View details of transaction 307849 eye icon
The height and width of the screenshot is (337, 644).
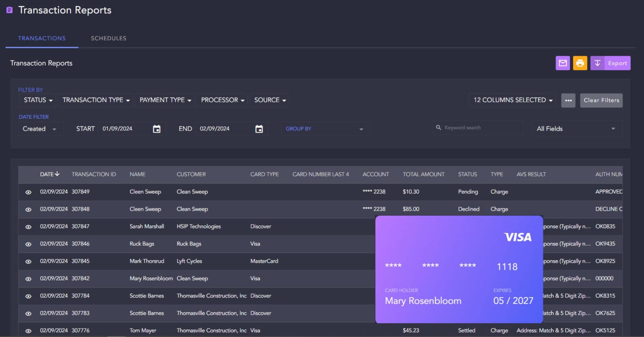pos(29,192)
